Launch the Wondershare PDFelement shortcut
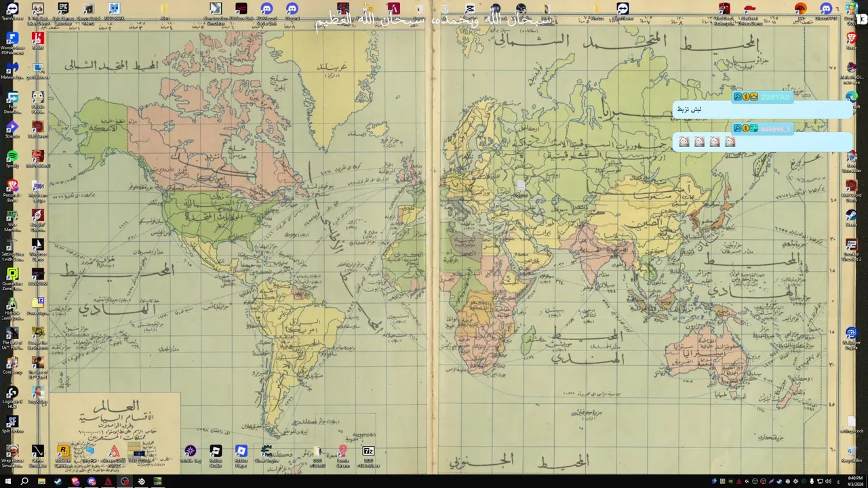This screenshot has height=488, width=868. 12,43
